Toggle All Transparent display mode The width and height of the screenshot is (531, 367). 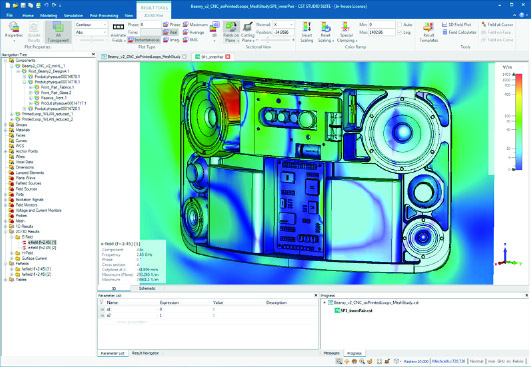58,32
